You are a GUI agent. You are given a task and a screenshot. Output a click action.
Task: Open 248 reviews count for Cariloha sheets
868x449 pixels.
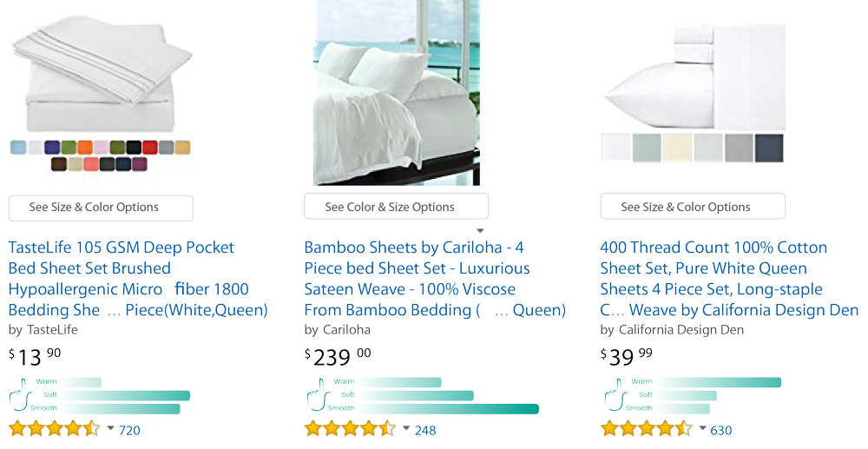425,430
